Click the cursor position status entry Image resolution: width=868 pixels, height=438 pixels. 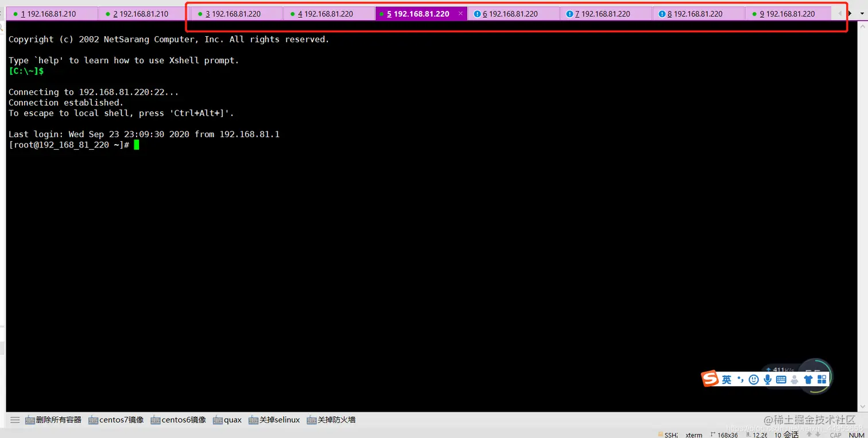point(757,435)
